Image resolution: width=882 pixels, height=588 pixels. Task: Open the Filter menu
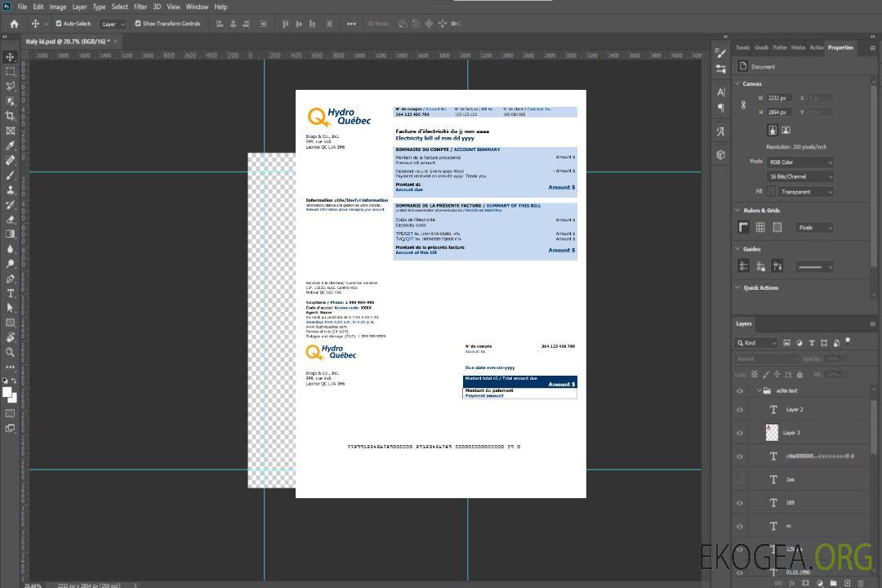click(x=140, y=7)
